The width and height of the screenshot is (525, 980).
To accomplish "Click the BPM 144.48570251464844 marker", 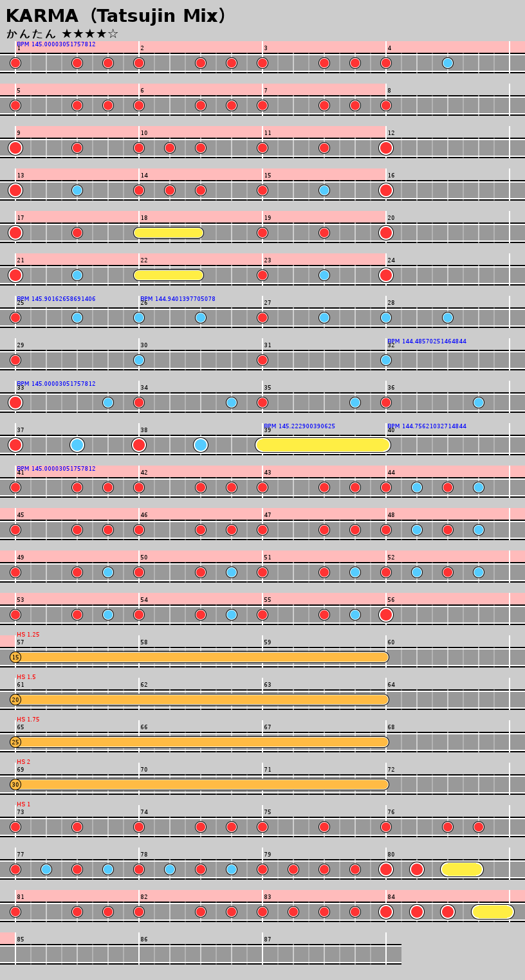I will coord(427,341).
